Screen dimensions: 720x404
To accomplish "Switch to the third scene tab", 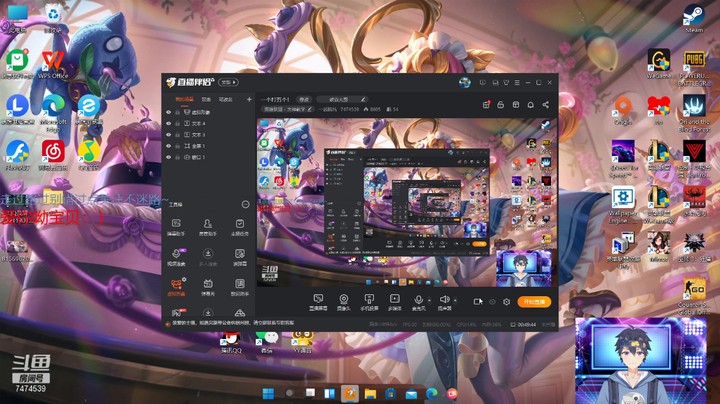I will tap(225, 99).
